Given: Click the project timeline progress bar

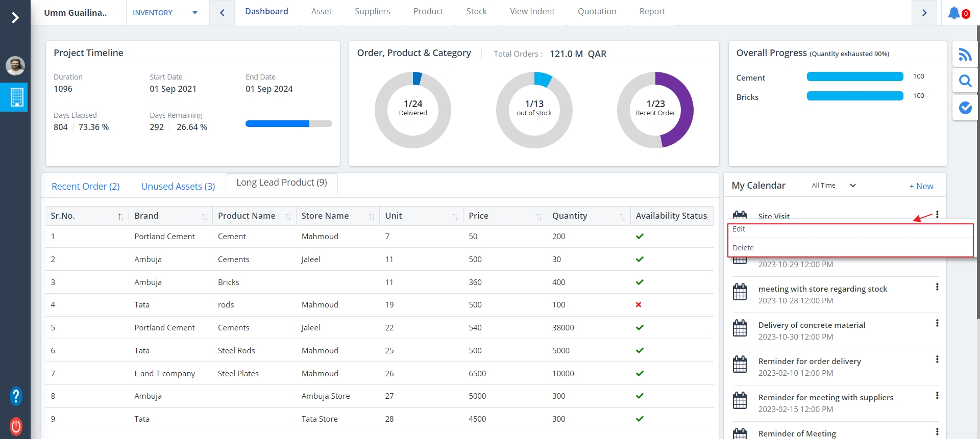Looking at the screenshot, I should click(x=288, y=123).
